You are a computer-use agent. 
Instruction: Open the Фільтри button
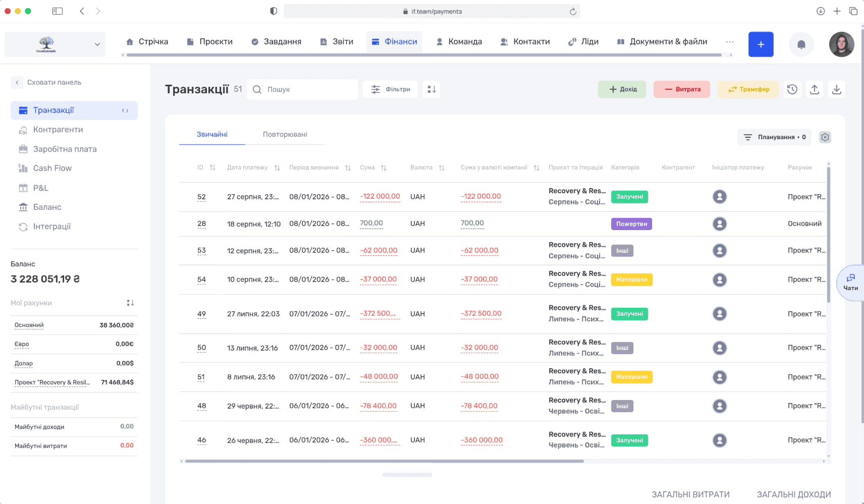[391, 89]
